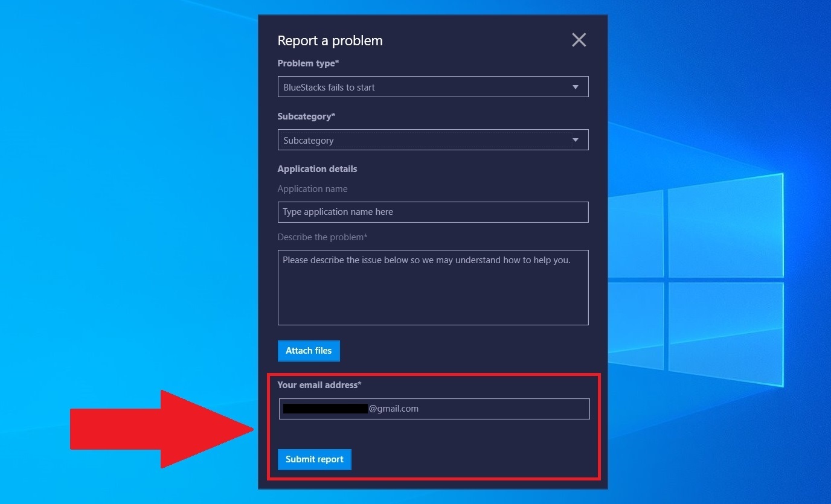Expand the Subcategory dropdown arrow
The width and height of the screenshot is (831, 504).
576,140
